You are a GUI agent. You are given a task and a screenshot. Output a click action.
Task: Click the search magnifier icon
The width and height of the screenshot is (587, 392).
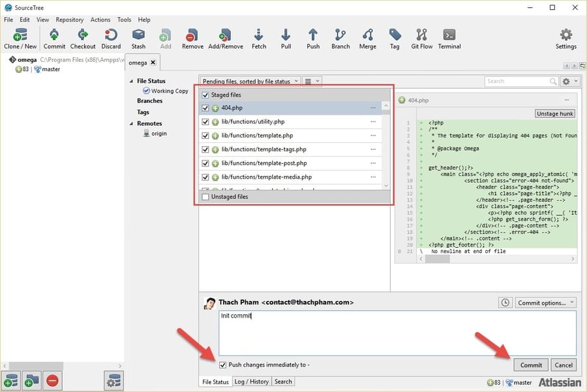coord(552,82)
